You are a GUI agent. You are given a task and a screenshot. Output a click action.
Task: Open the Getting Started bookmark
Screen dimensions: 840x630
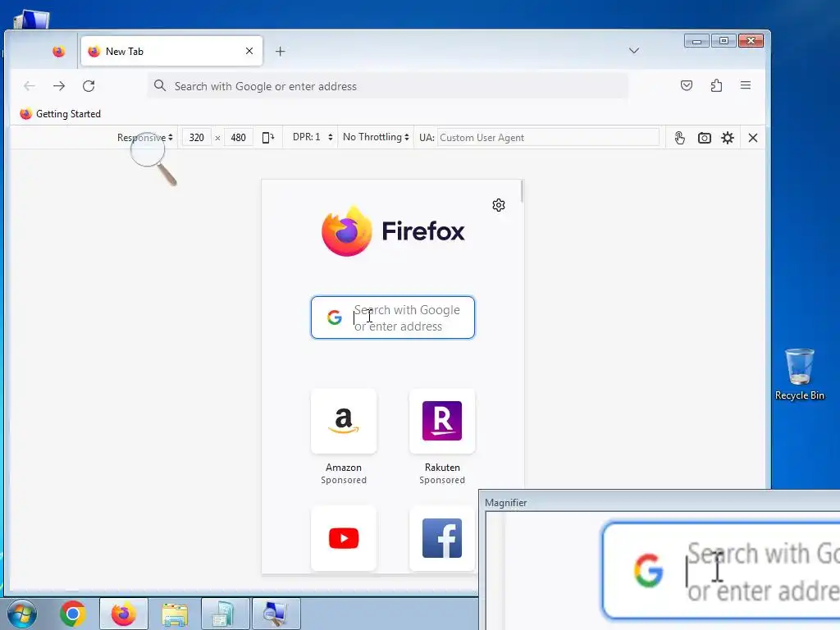tap(61, 113)
